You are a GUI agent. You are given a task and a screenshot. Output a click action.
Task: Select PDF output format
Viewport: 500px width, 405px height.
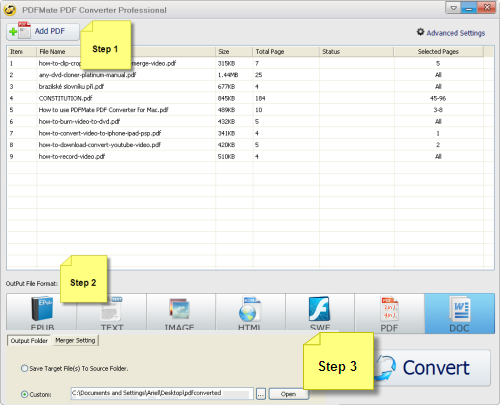(389, 313)
